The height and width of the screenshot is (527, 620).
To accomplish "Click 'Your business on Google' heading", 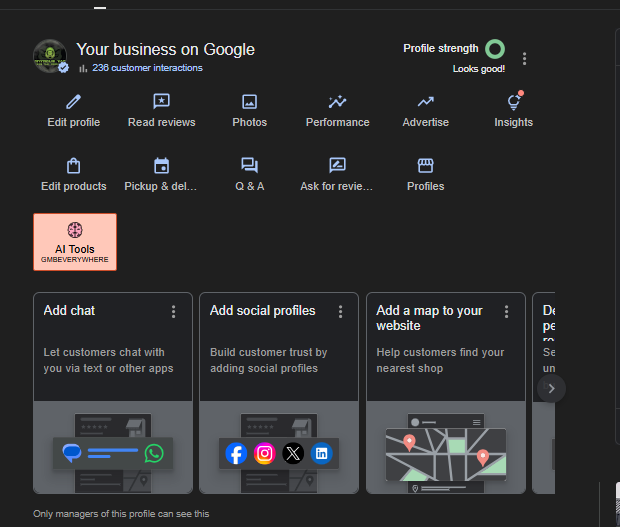I will pyautogui.click(x=165, y=50).
